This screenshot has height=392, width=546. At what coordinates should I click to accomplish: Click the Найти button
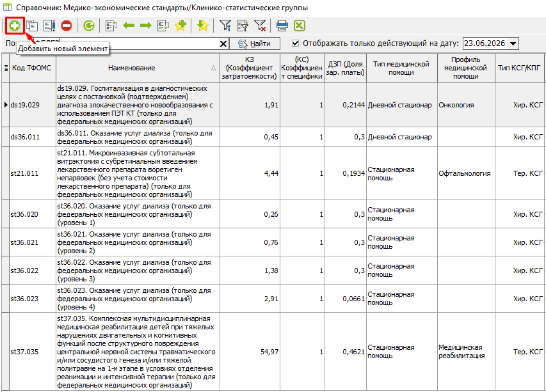pyautogui.click(x=255, y=43)
